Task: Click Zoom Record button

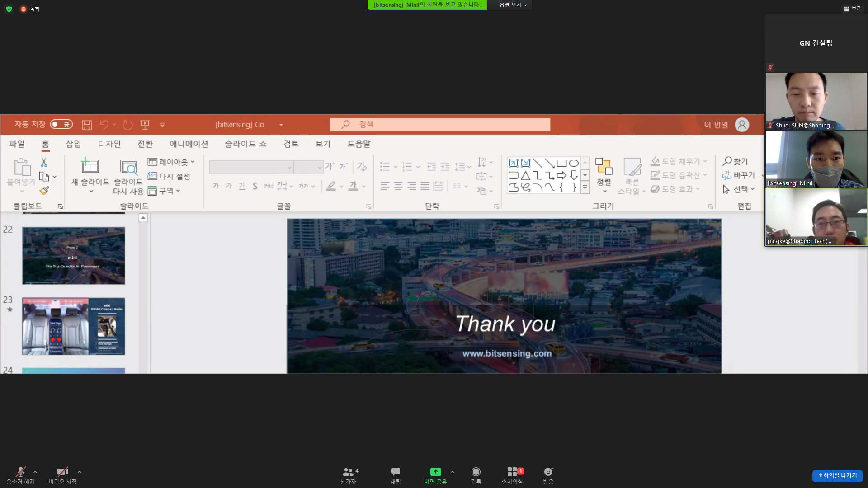Action: click(476, 476)
